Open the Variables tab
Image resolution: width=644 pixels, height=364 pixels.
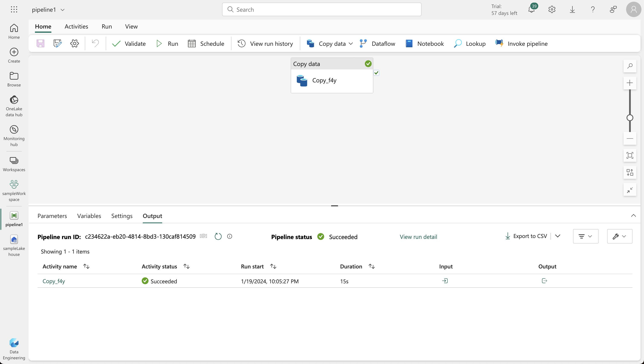89,216
